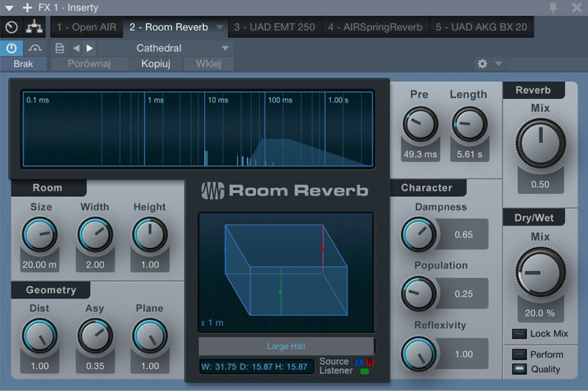Click the green Listener indicator

(x=364, y=372)
